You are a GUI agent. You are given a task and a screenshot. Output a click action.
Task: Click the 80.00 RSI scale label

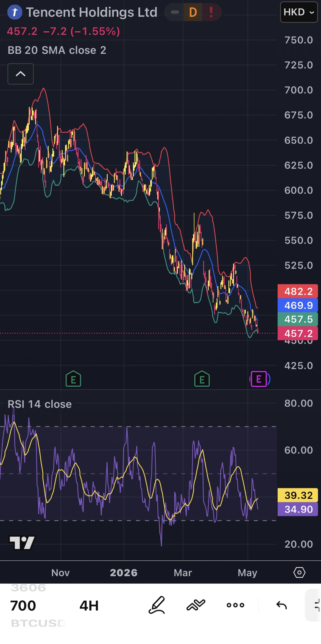[x=299, y=403]
